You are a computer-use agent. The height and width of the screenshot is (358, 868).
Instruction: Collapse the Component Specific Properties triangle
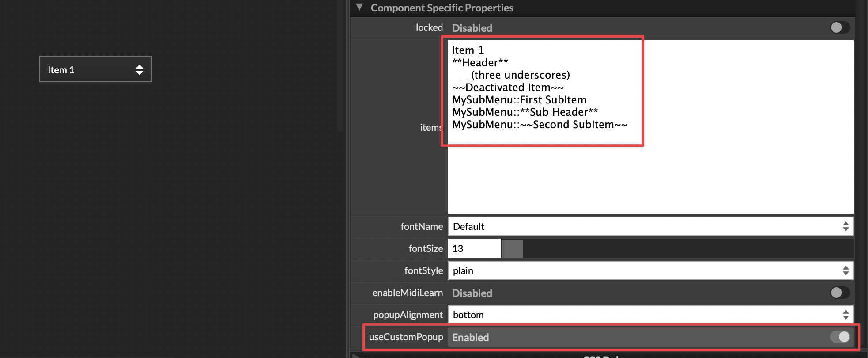pos(359,8)
